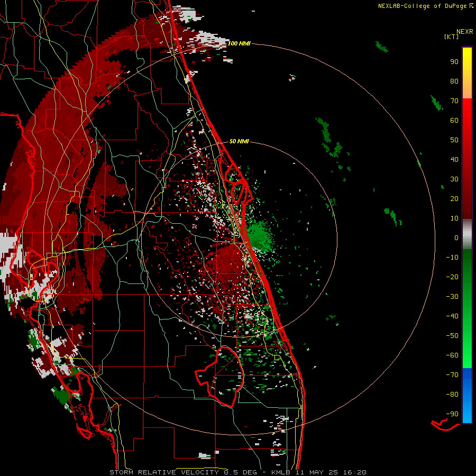Click the 0 knot value on the color scale

click(456, 237)
